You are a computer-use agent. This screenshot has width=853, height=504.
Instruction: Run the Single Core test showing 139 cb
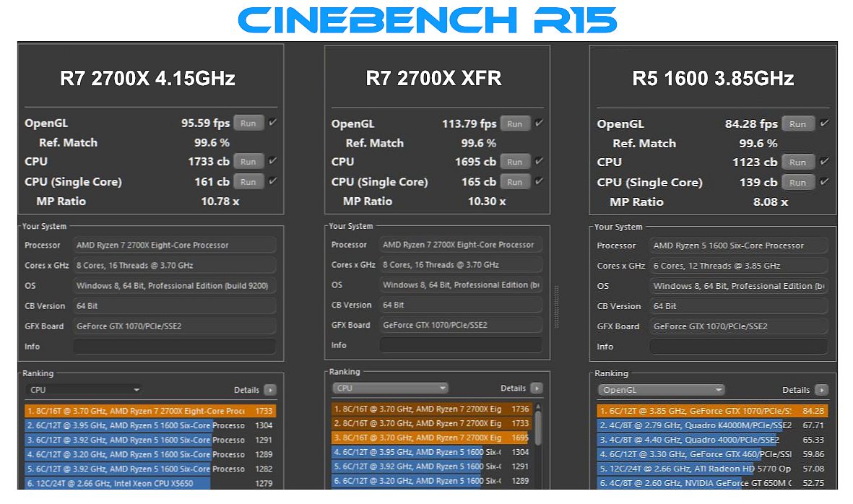click(x=797, y=183)
